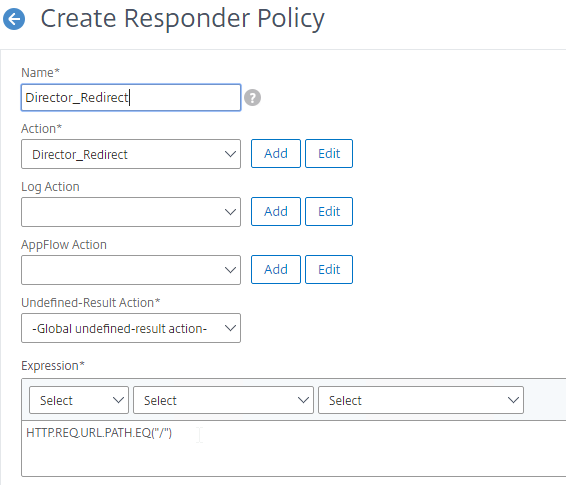Screen dimensions: 566x485
Task: Click the chevron arrow of the Action dropdown
Action: point(230,154)
